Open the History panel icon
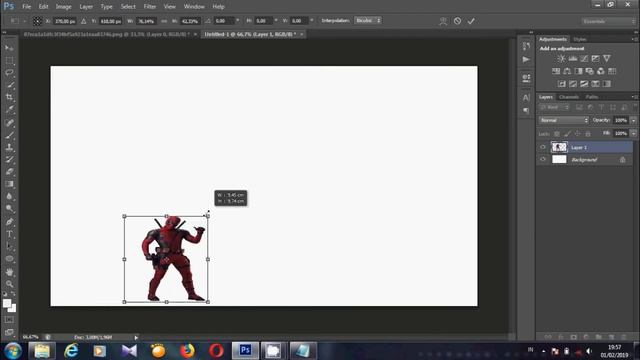 pos(526,46)
